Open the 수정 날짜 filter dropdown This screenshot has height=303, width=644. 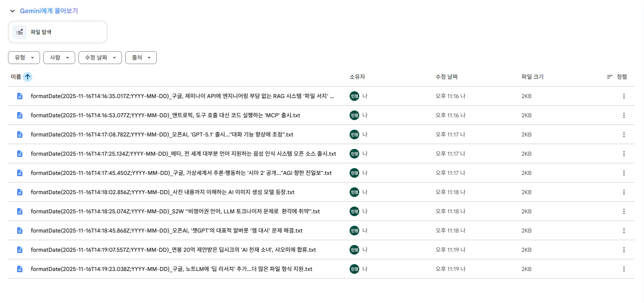100,58
